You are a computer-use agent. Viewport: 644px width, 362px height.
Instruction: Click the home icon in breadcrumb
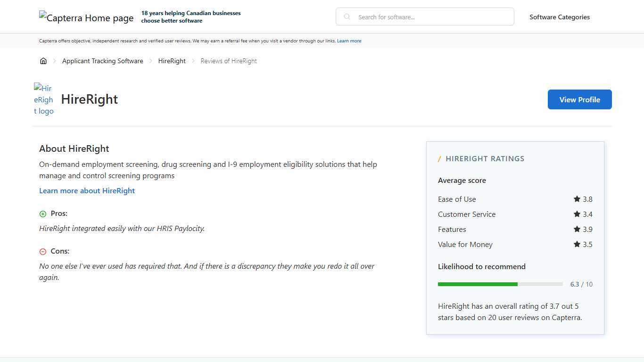43,61
